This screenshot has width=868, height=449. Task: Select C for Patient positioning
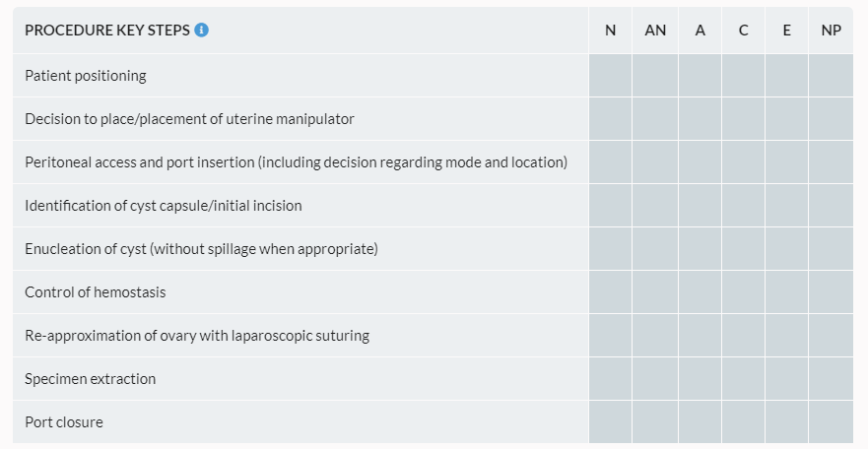[x=743, y=76]
